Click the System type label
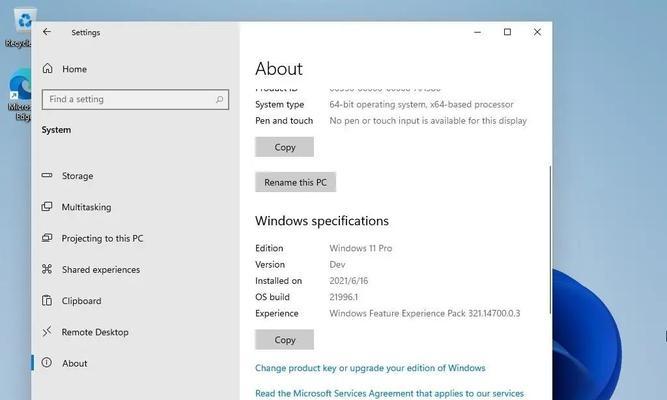This screenshot has width=667, height=400. (x=279, y=105)
